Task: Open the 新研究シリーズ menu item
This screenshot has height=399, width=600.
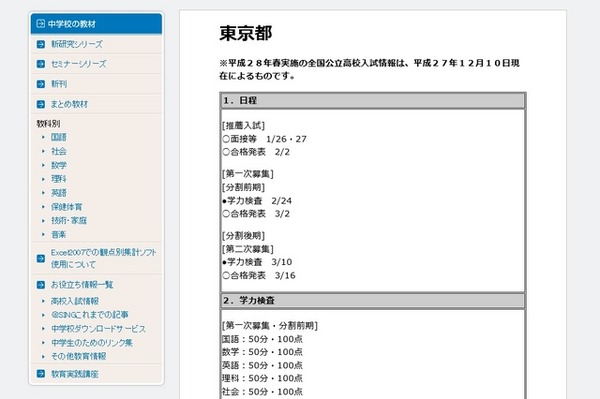Action: tap(77, 44)
